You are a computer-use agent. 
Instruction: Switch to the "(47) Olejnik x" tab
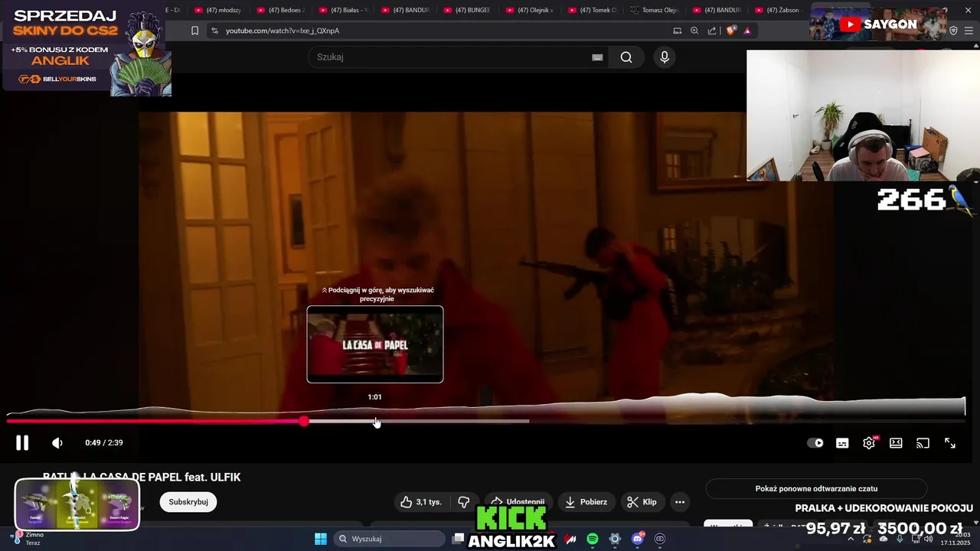pos(530,10)
